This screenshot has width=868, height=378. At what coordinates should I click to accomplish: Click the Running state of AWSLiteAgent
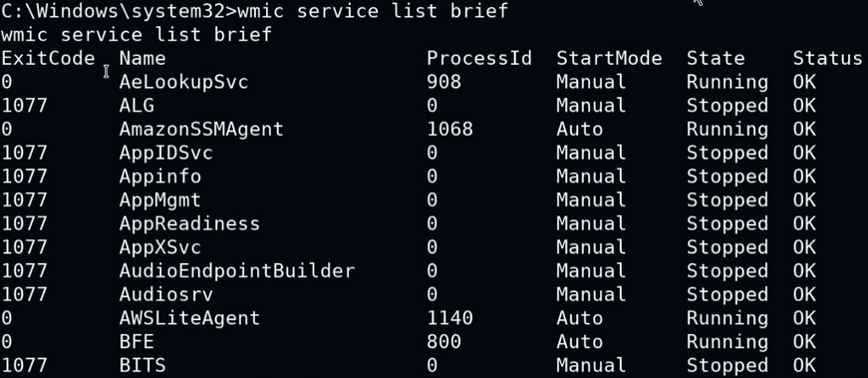[x=727, y=318]
